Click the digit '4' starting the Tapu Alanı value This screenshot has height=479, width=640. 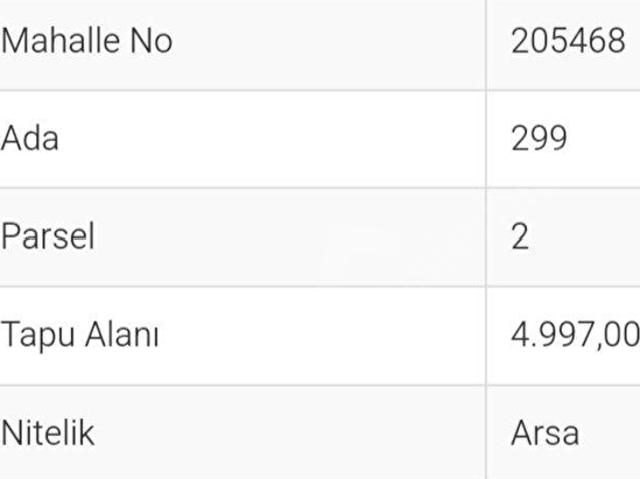coord(520,335)
